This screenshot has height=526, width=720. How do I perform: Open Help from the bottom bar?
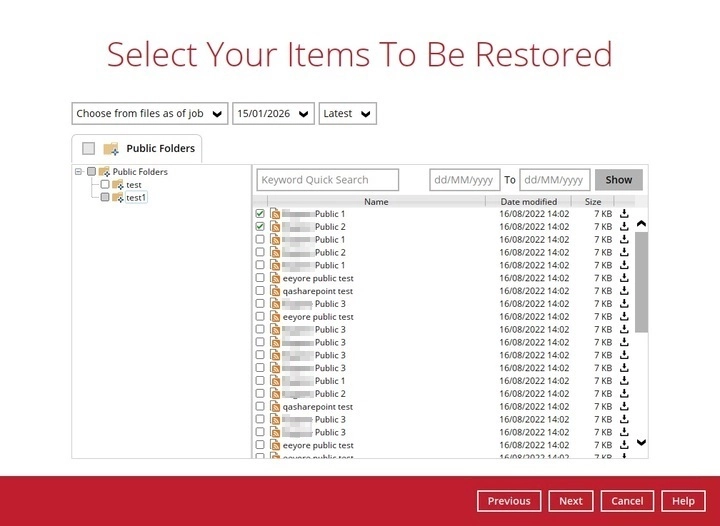tap(683, 501)
